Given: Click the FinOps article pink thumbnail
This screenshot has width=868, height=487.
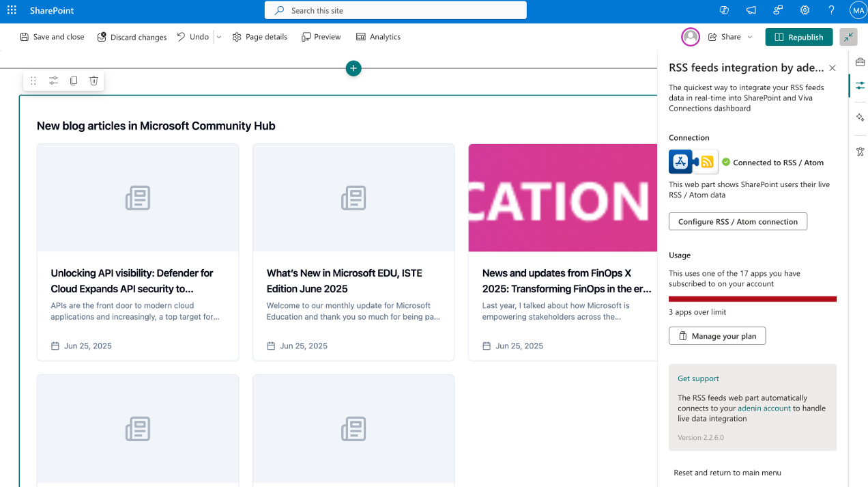Looking at the screenshot, I should 562,198.
